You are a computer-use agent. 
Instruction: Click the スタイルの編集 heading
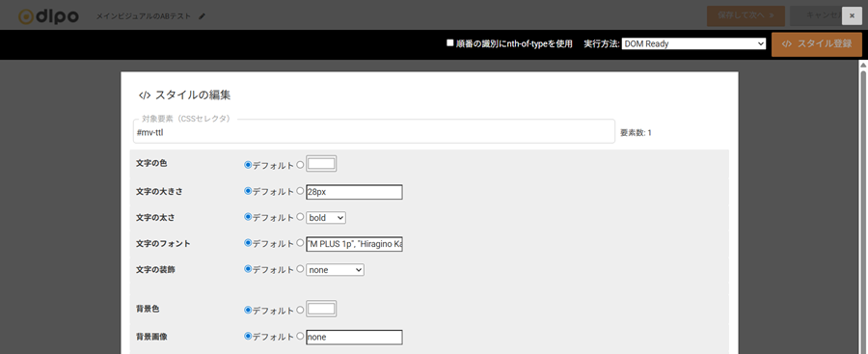click(x=193, y=95)
